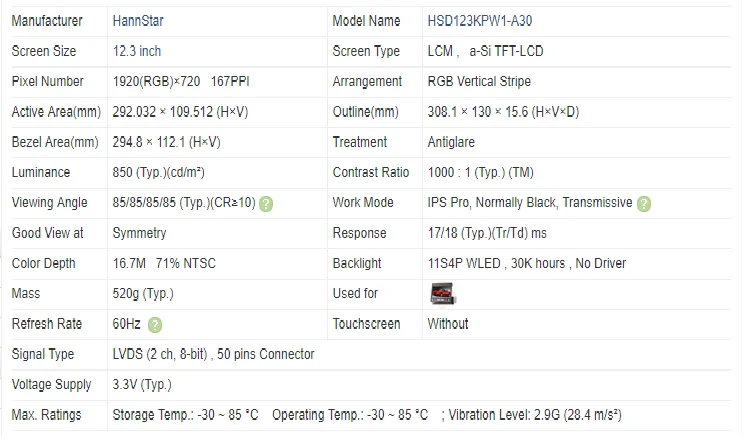The height and width of the screenshot is (442, 743).
Task: Click the 'Response' row label
Action: [359, 233]
